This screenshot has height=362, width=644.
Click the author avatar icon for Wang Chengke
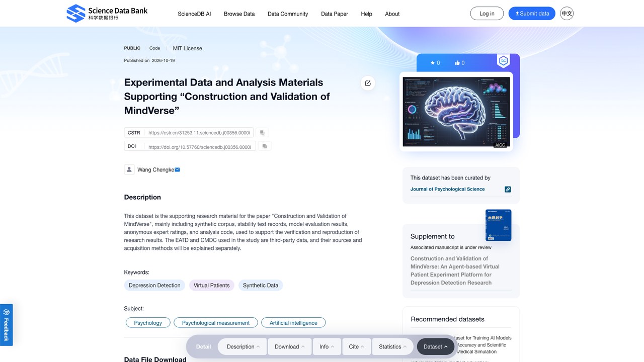[x=129, y=169]
